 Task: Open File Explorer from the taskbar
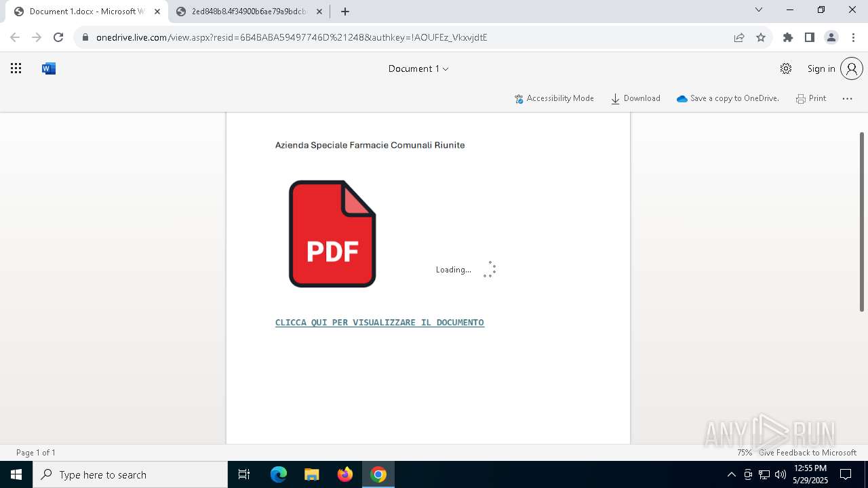coord(312,474)
